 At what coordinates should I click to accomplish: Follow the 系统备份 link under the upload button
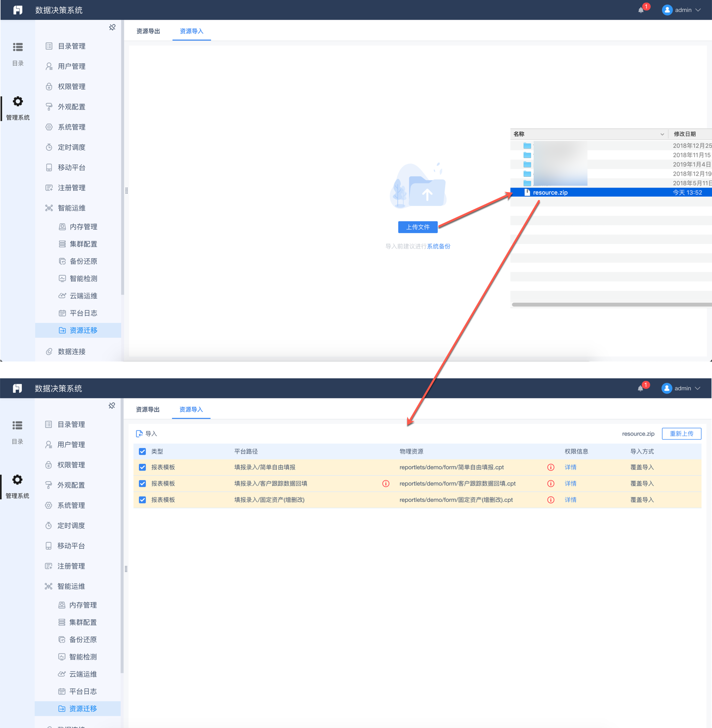(x=439, y=246)
